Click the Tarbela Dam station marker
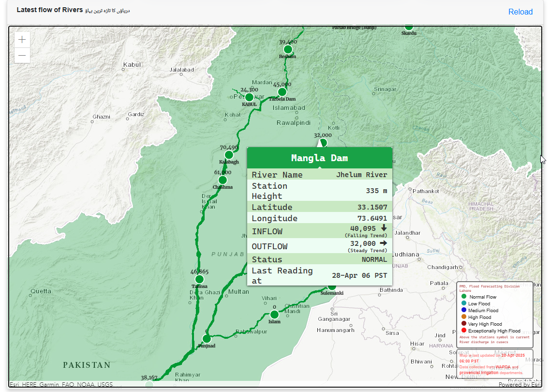 pos(282,92)
